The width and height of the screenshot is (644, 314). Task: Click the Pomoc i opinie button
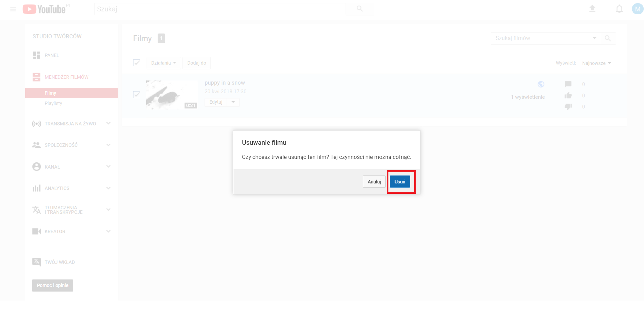click(52, 285)
